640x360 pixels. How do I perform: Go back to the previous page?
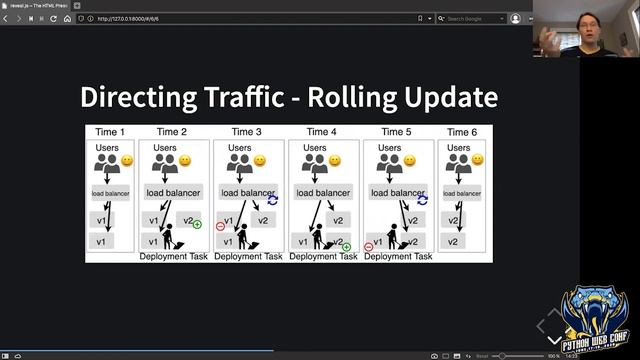tap(6, 19)
